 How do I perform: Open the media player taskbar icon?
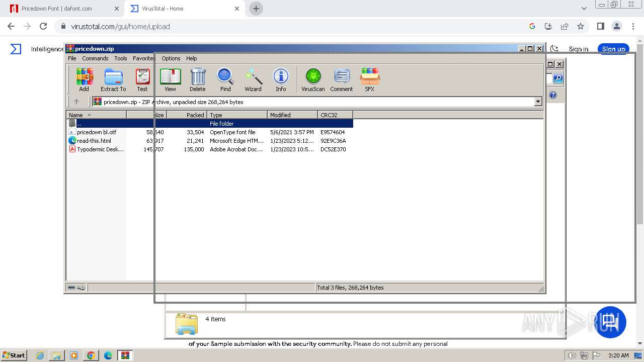pos(74,355)
